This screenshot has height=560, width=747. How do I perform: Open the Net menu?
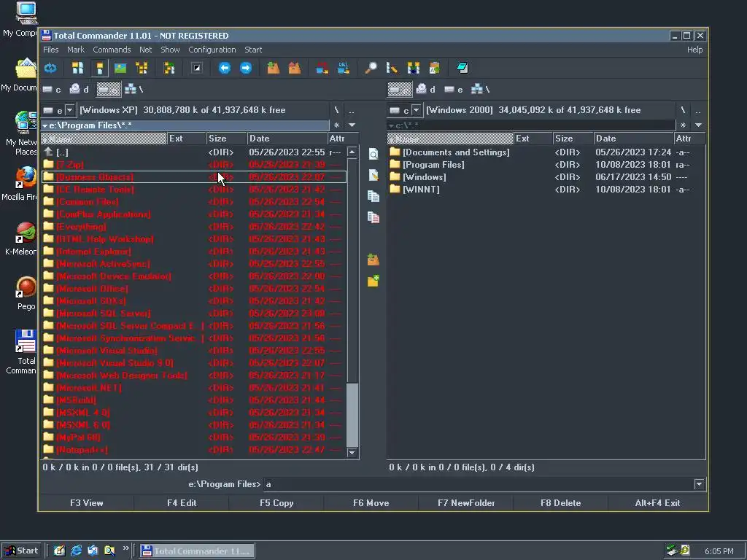pos(145,50)
